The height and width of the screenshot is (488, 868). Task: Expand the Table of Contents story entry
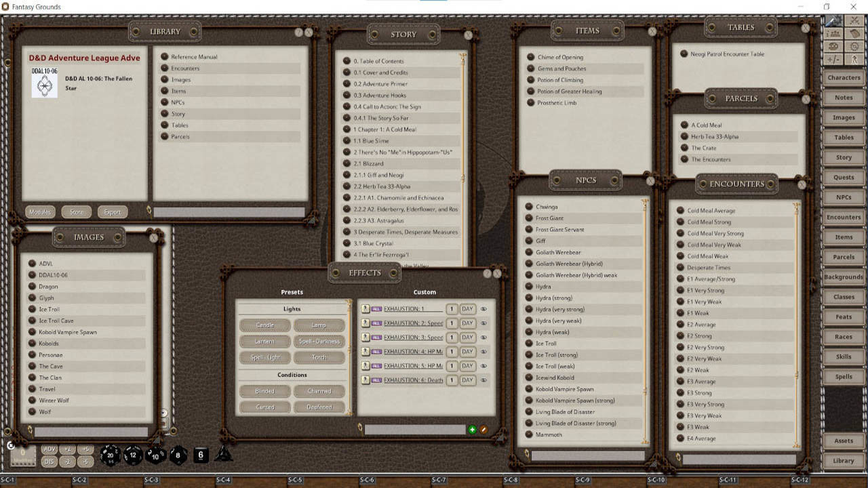point(347,60)
